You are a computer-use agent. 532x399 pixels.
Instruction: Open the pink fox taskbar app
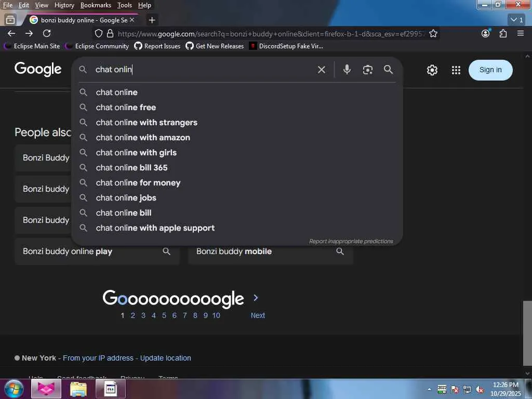(x=46, y=389)
